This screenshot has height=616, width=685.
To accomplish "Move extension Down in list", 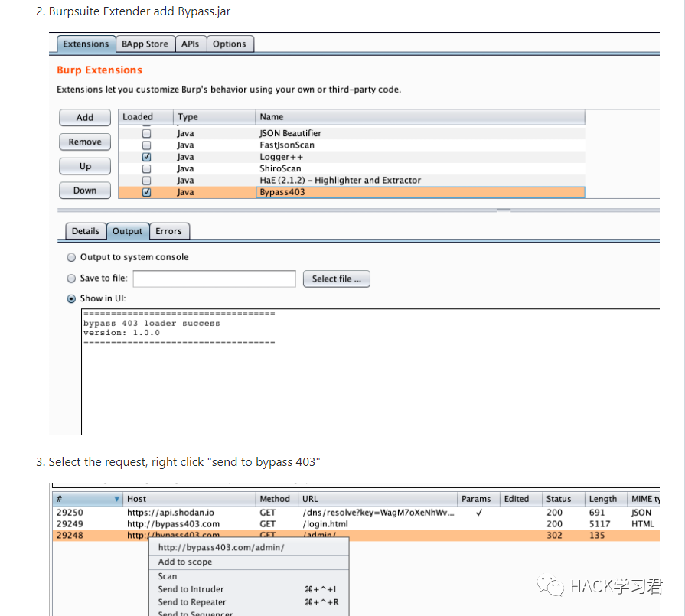I will (x=85, y=191).
